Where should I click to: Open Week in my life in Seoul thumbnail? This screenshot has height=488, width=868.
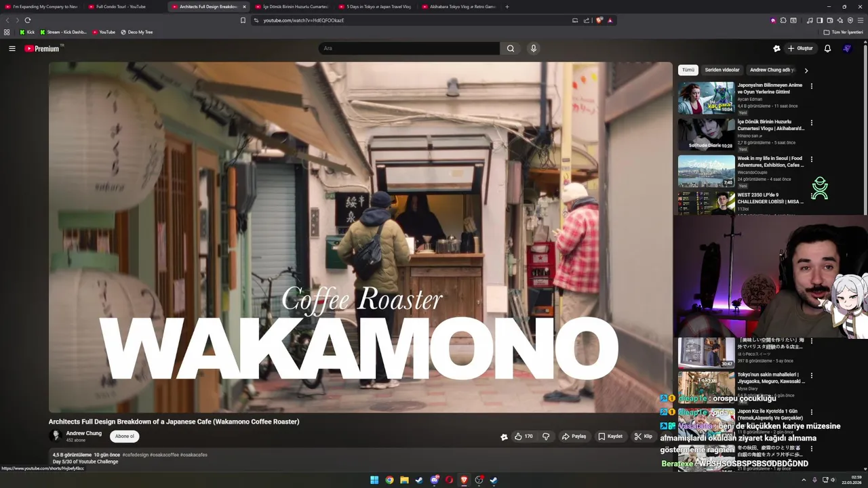point(706,171)
